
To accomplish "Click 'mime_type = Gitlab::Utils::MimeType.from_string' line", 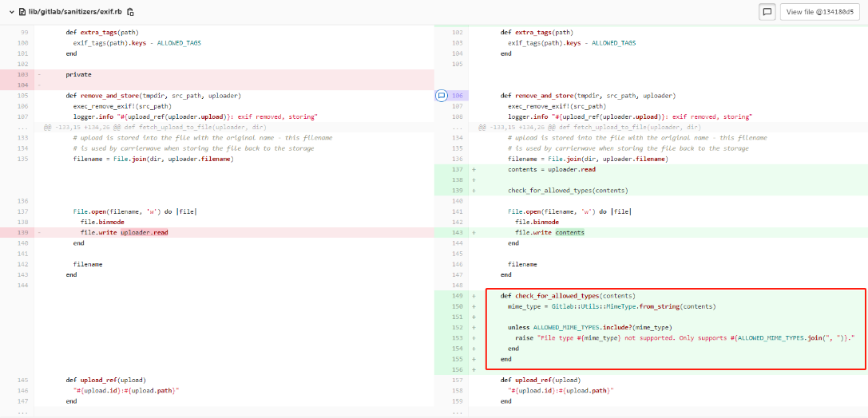I will [x=612, y=306].
